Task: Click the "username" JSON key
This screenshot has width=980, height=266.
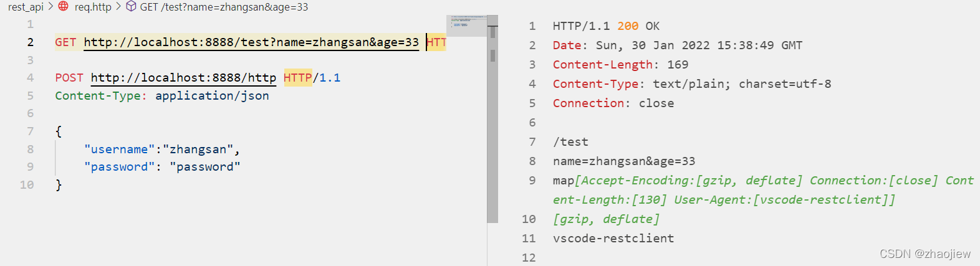Action: [x=120, y=150]
